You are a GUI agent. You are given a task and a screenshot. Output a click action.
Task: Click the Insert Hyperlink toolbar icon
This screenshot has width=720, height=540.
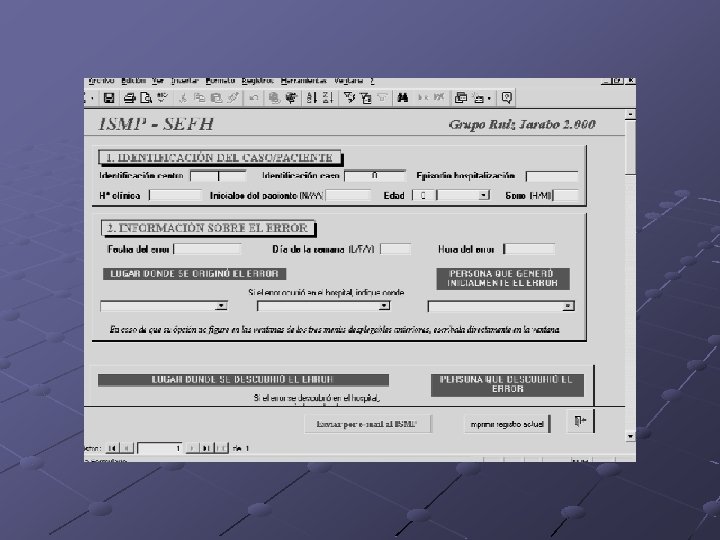click(274, 98)
